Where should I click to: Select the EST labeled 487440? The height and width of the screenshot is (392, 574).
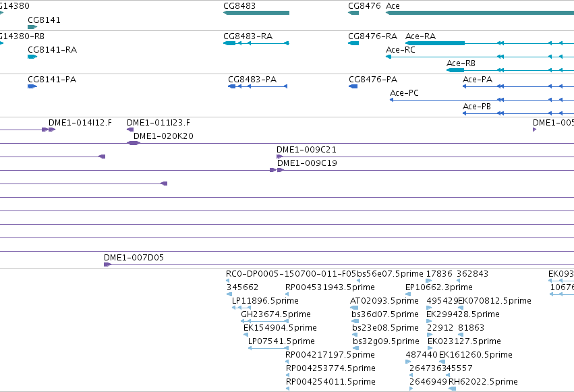coord(422,355)
